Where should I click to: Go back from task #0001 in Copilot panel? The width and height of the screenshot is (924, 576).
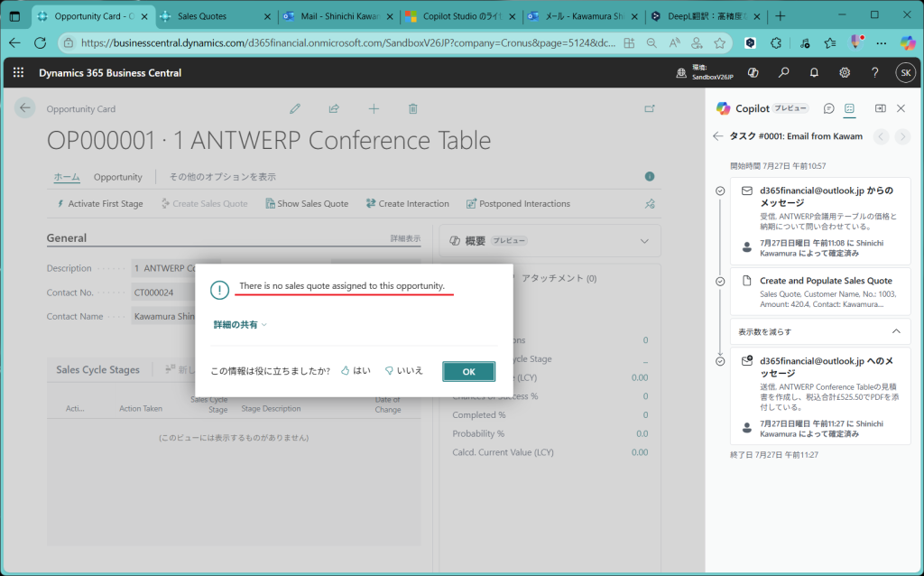click(x=717, y=136)
